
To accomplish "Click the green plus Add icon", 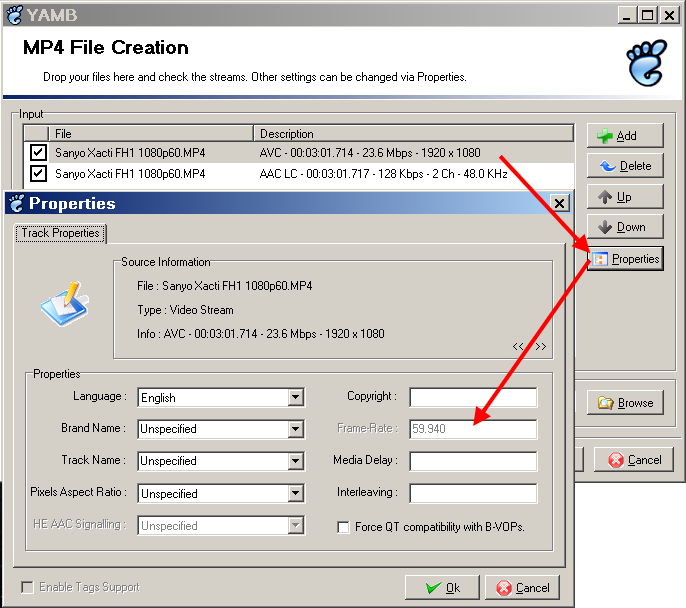I will coord(605,136).
